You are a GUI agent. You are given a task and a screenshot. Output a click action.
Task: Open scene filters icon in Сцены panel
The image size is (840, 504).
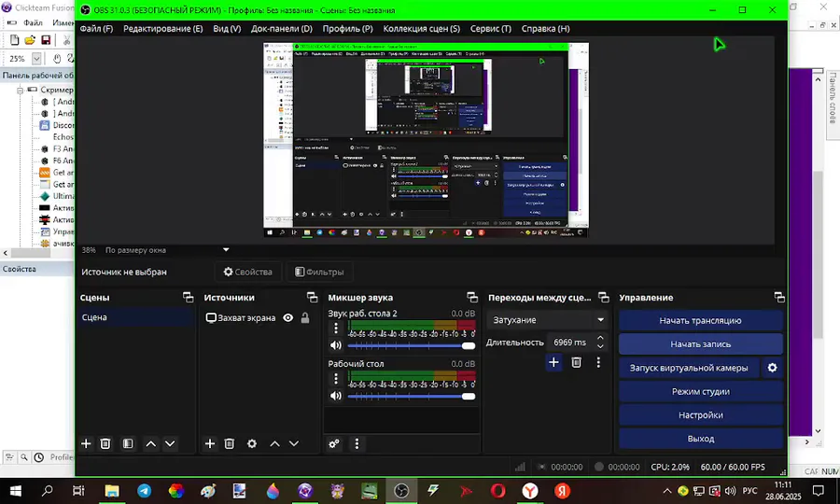pyautogui.click(x=128, y=443)
